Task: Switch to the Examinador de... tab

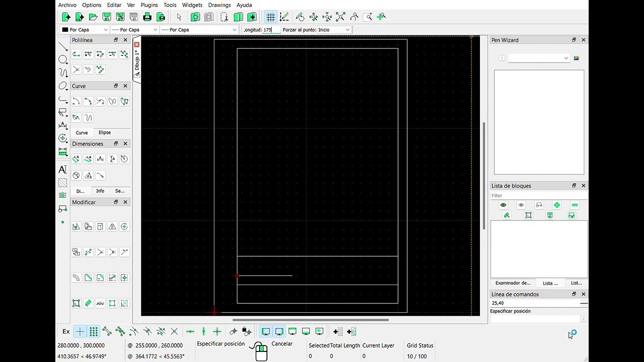Action: point(513,283)
